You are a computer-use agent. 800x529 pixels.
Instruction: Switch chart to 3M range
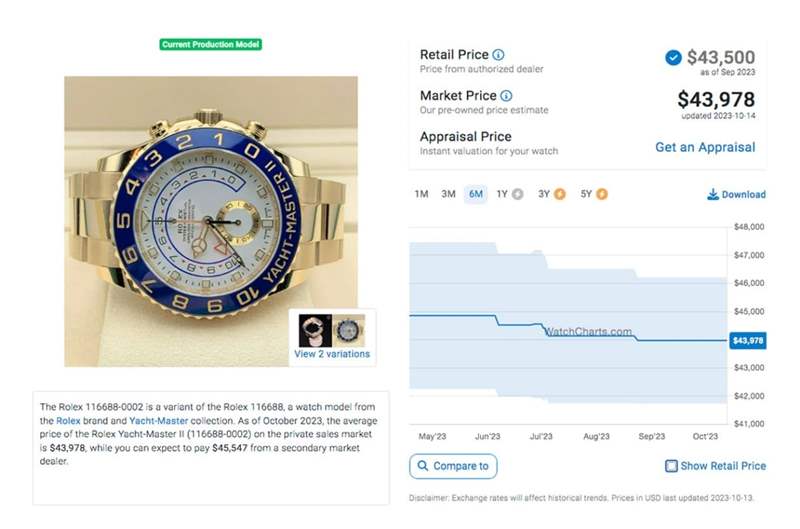[448, 194]
